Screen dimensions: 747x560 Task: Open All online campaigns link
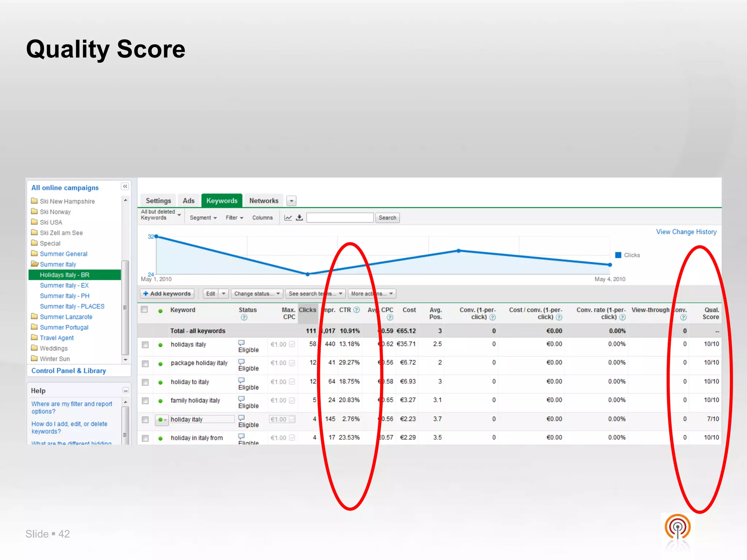tap(65, 188)
